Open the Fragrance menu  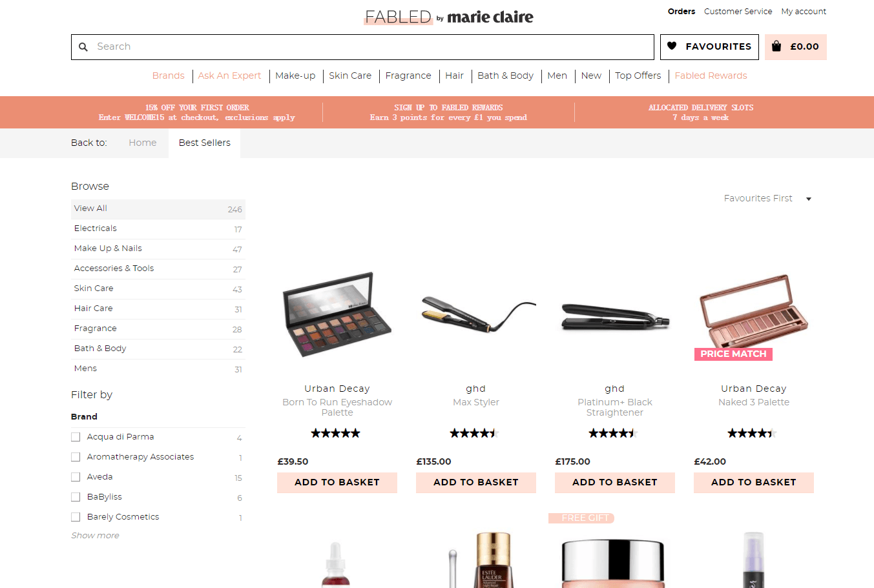coord(408,76)
